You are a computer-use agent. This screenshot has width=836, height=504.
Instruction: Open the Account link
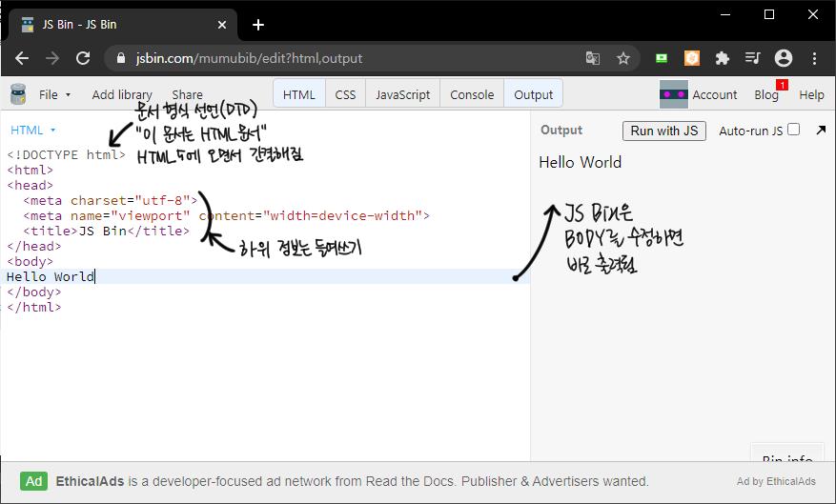(714, 95)
